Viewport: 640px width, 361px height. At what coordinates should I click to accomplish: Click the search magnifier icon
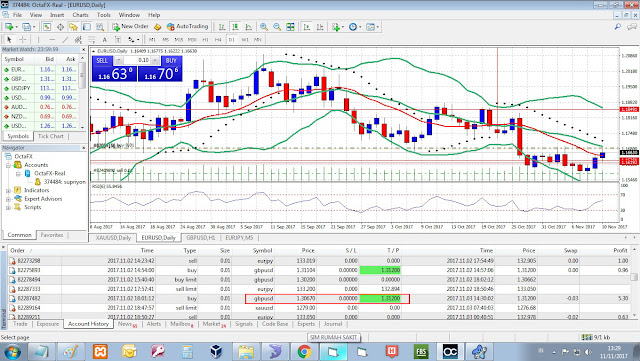click(x=618, y=27)
